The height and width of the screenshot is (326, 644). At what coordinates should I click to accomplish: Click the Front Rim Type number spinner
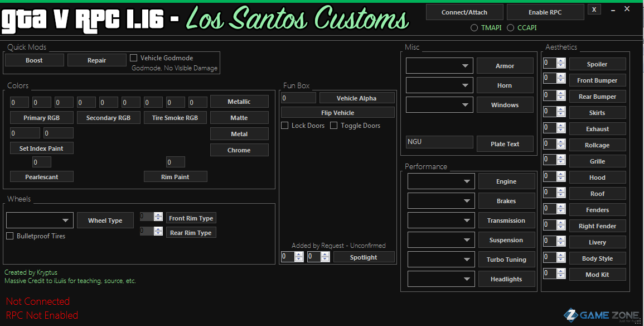pos(151,217)
